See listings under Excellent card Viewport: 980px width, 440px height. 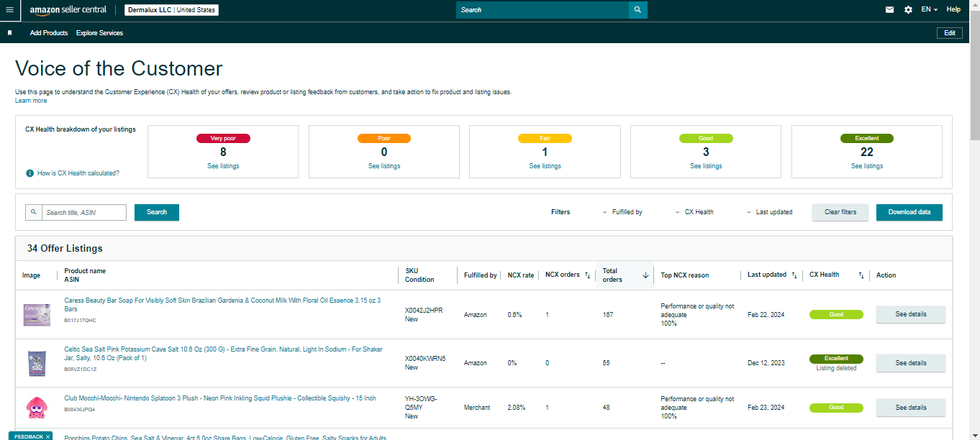click(867, 166)
